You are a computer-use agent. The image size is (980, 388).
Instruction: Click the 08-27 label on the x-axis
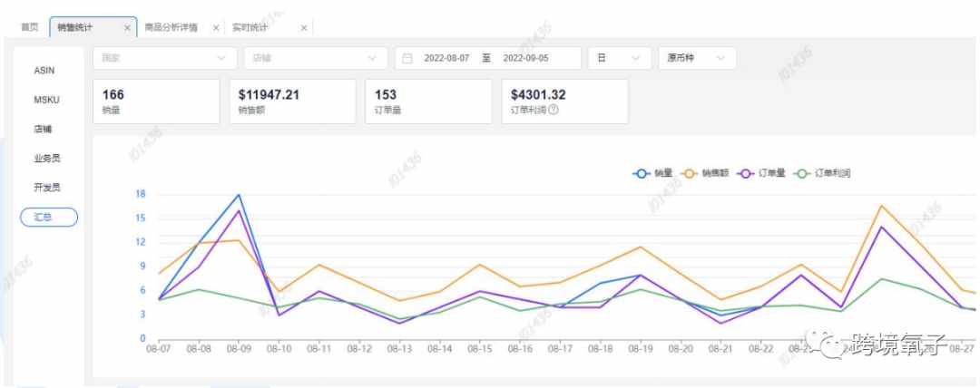click(961, 349)
